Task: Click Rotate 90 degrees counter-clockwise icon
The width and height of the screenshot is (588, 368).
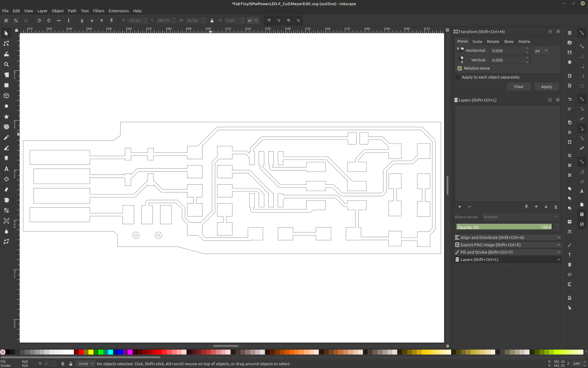Action: pyautogui.click(x=39, y=21)
